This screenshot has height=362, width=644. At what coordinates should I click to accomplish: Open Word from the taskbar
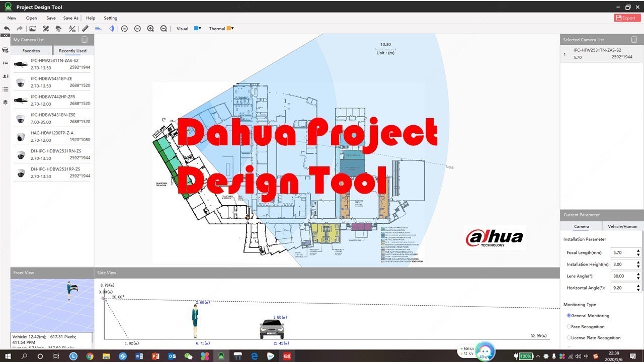[139, 356]
